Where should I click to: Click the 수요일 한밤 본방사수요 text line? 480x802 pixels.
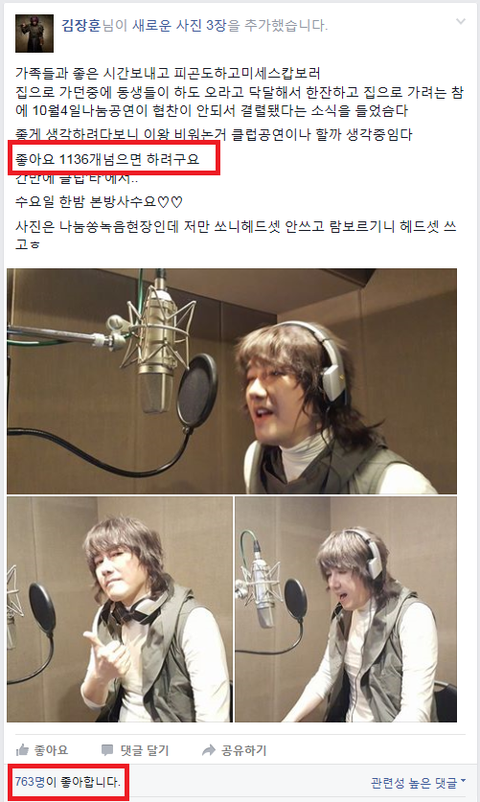[x=99, y=202]
